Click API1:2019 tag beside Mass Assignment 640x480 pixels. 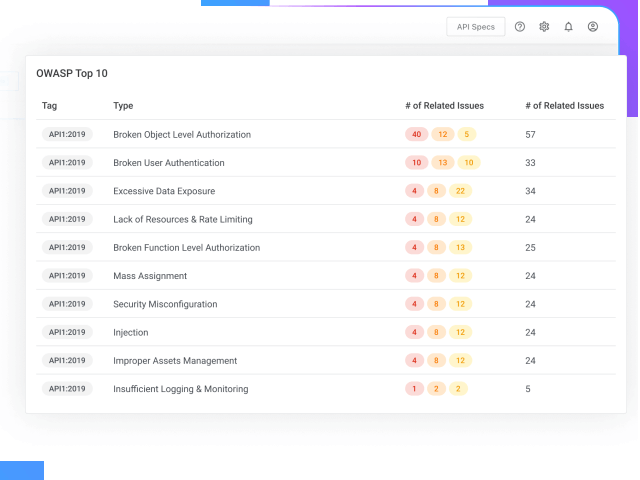click(67, 276)
